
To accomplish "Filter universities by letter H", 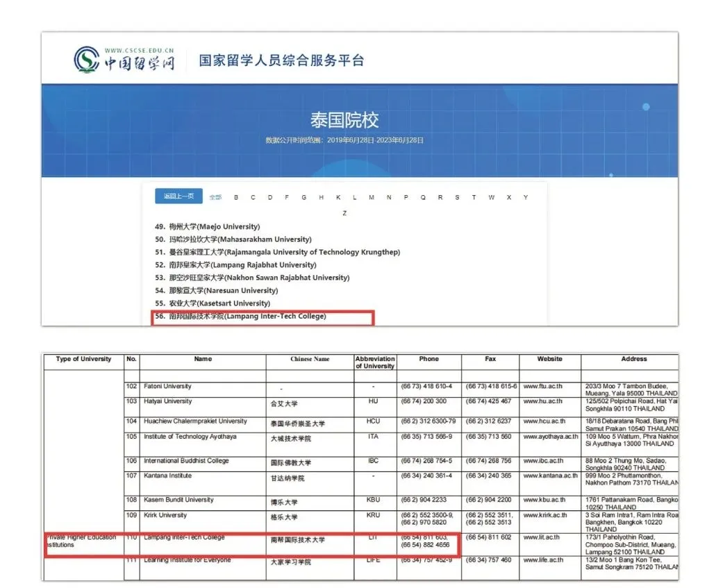I will tap(321, 197).
